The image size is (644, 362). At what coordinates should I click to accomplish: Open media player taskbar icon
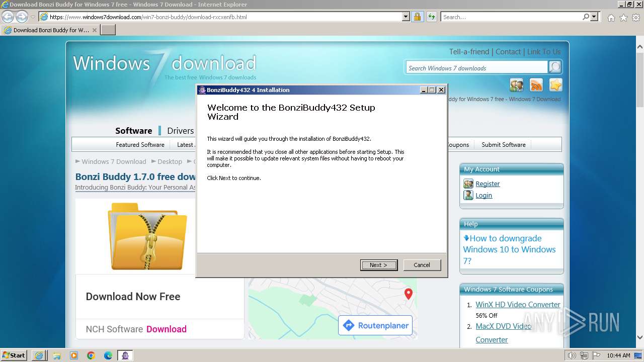[x=73, y=355]
